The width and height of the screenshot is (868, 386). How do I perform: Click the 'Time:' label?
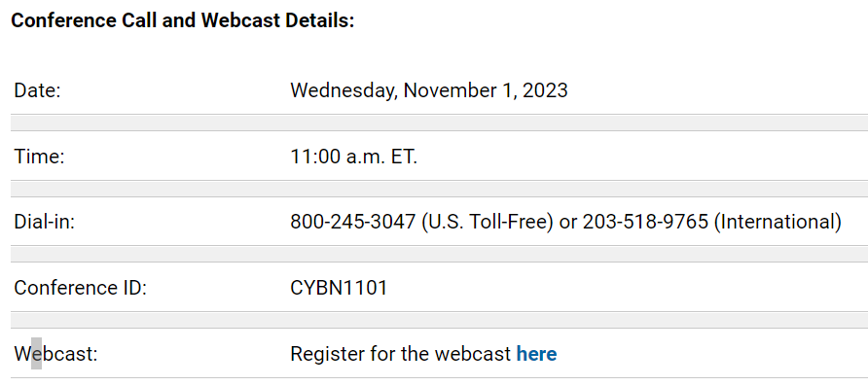point(39,157)
